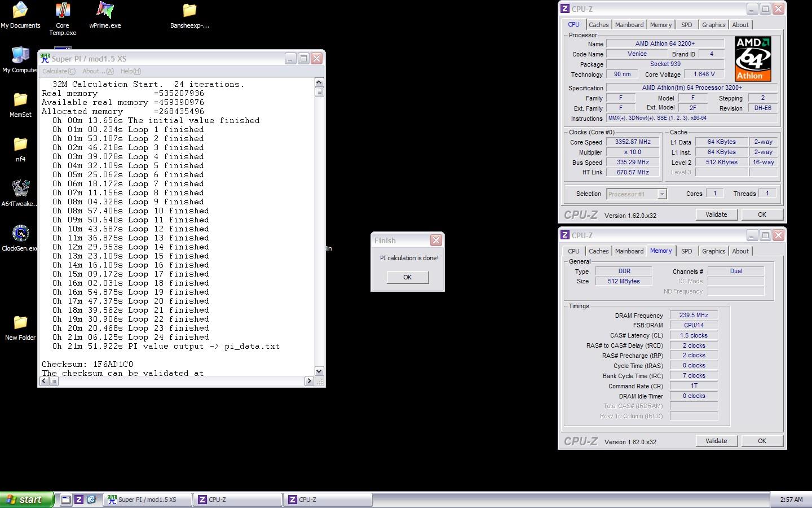Click the Code Name Venice field
This screenshot has height=508, width=812.
[x=637, y=54]
